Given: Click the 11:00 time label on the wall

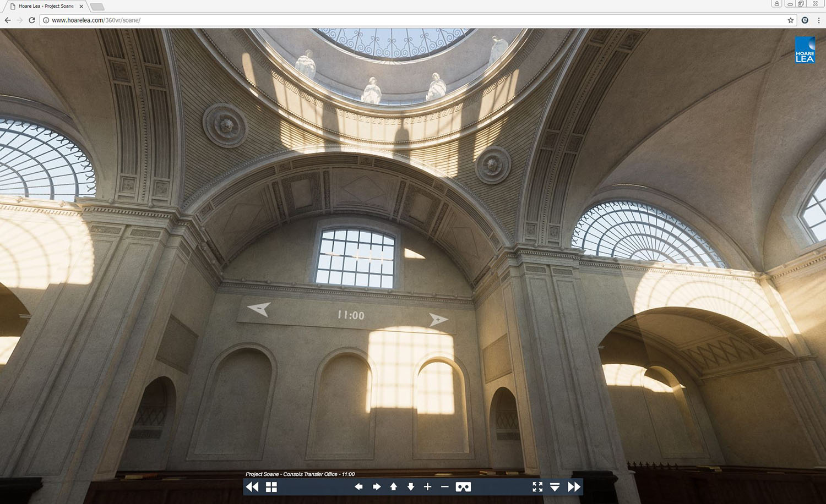Looking at the screenshot, I should tap(351, 315).
